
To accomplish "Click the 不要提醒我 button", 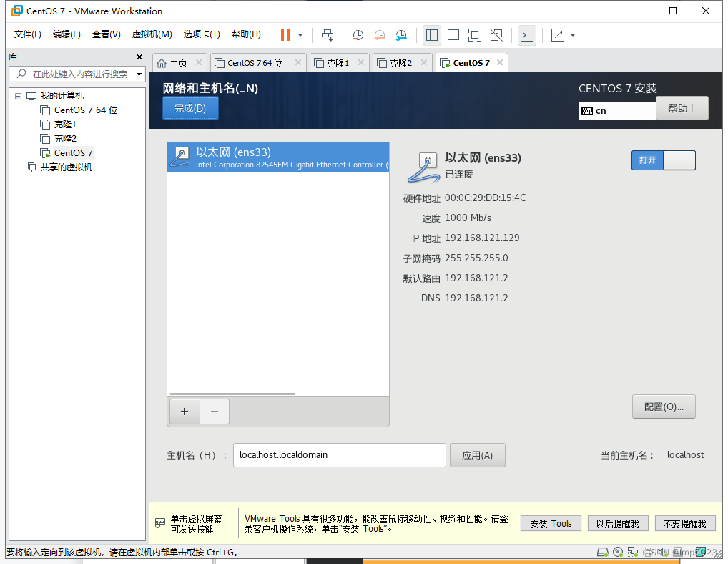I will click(685, 524).
